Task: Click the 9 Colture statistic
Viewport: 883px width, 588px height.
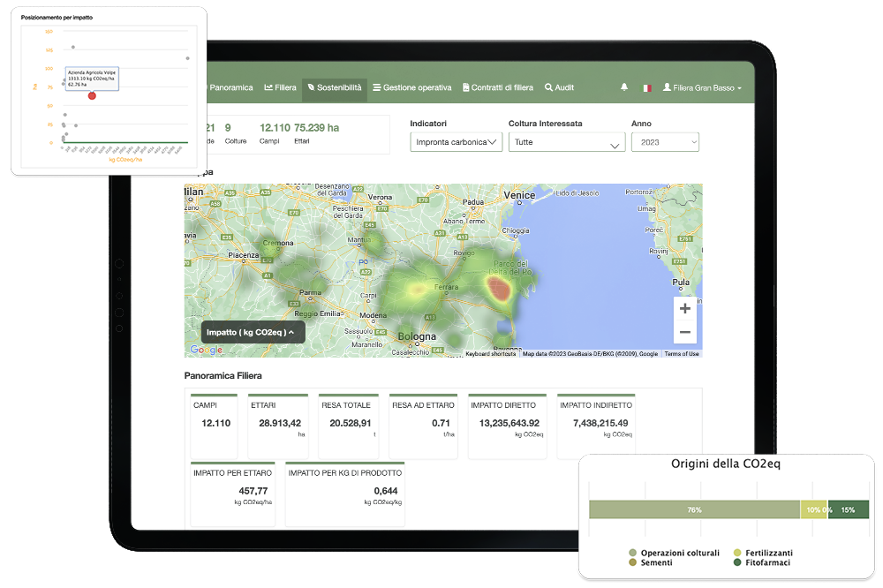Action: (x=235, y=133)
